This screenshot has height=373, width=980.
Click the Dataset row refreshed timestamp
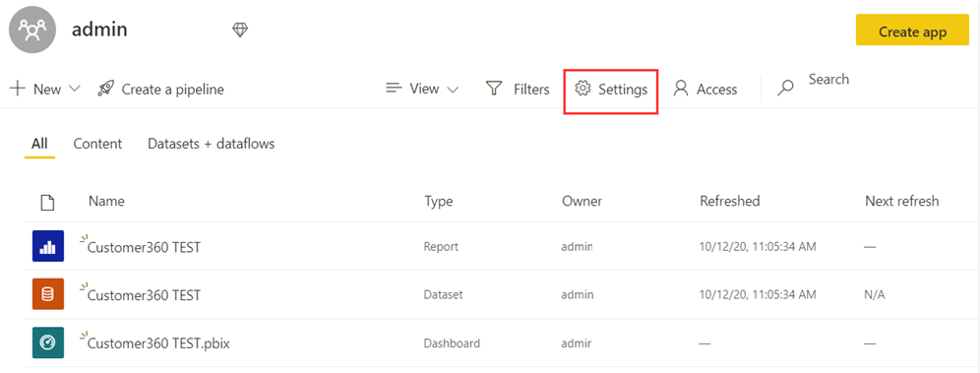(x=758, y=295)
